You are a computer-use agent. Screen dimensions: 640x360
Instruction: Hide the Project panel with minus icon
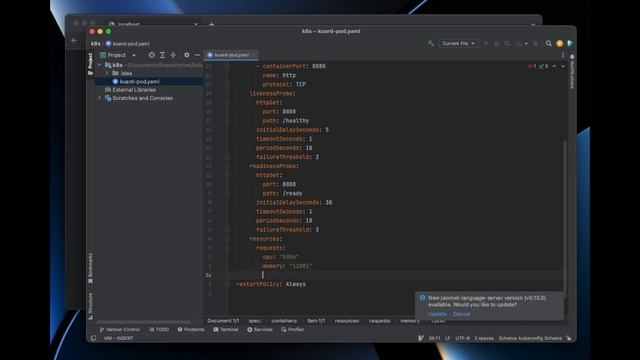point(197,55)
